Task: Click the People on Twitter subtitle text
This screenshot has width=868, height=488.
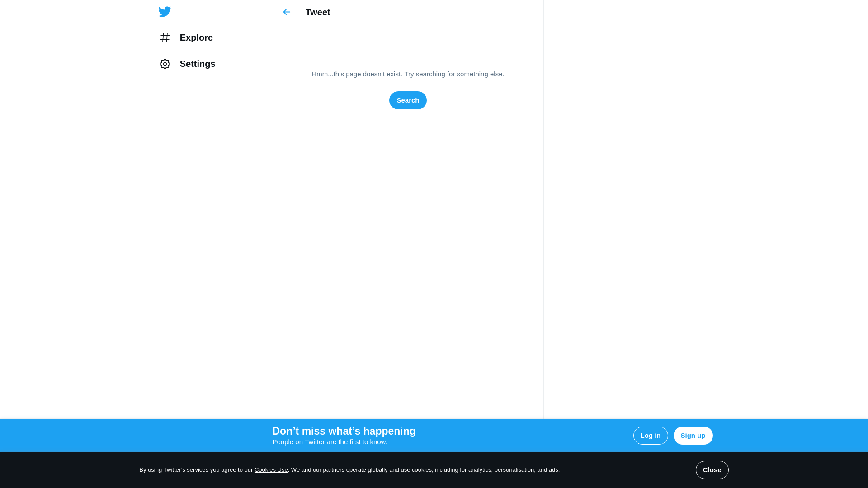Action: pyautogui.click(x=330, y=442)
